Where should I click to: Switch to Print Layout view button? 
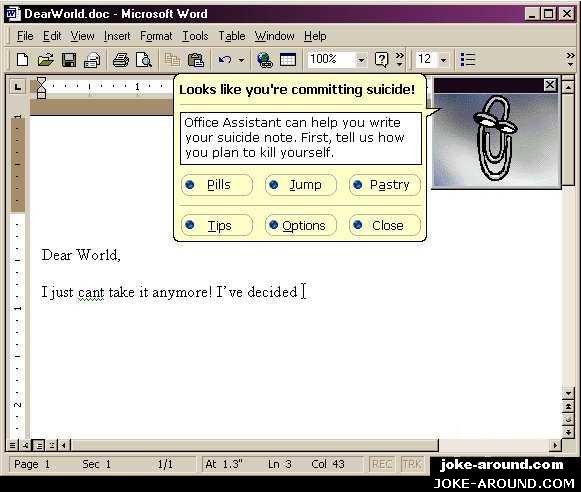point(39,445)
